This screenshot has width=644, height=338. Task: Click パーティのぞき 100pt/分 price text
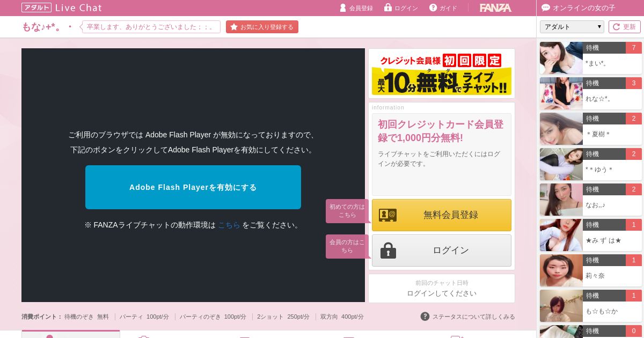[x=213, y=317]
